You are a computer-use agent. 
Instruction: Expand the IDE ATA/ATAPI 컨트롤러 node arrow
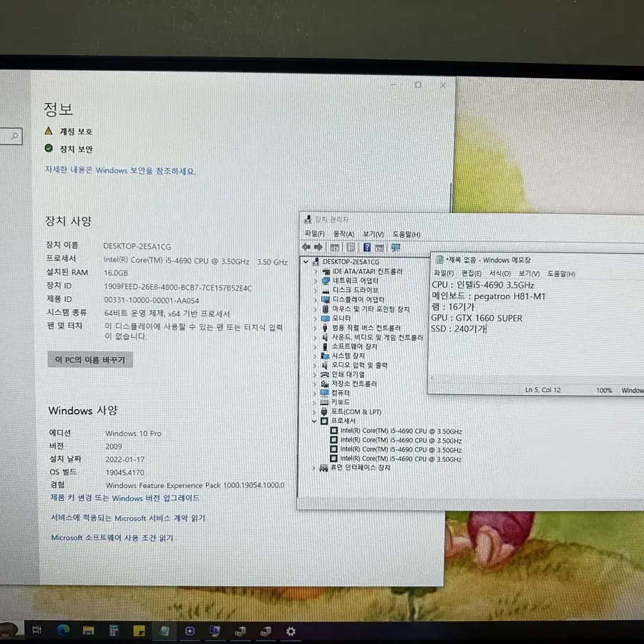click(x=316, y=271)
